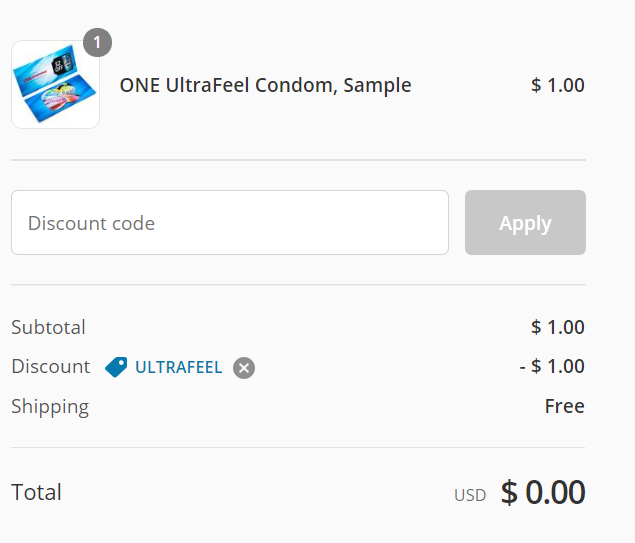Click the Shipping label
Viewport: 635px width, 543px height.
[50, 407]
